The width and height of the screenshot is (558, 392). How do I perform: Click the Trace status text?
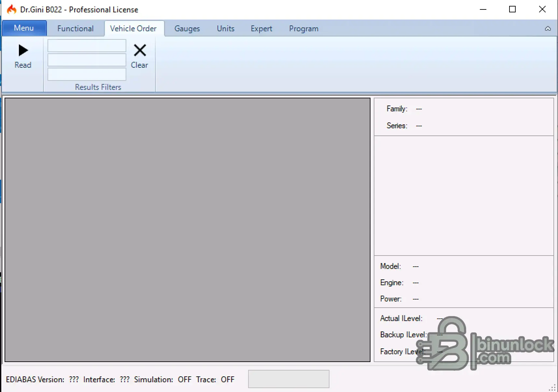[x=215, y=380]
